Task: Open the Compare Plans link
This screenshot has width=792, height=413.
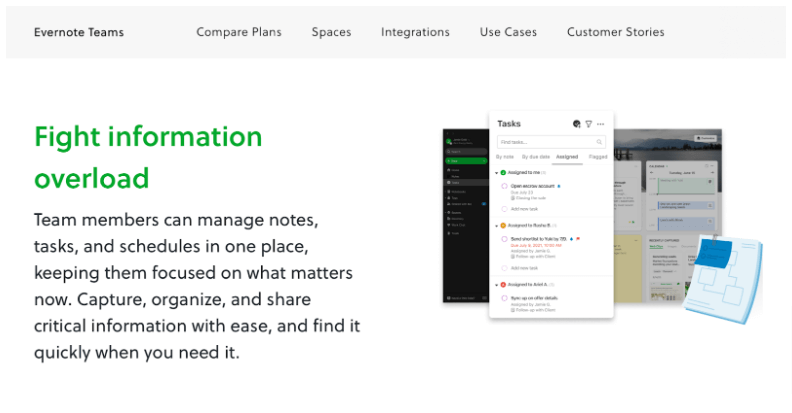Action: 239,32
